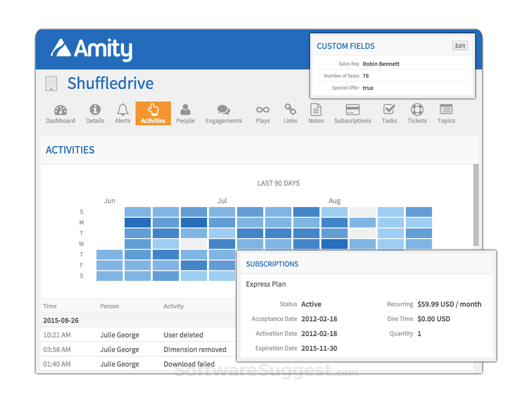
Task: Click the Download failed activity
Action: (189, 364)
